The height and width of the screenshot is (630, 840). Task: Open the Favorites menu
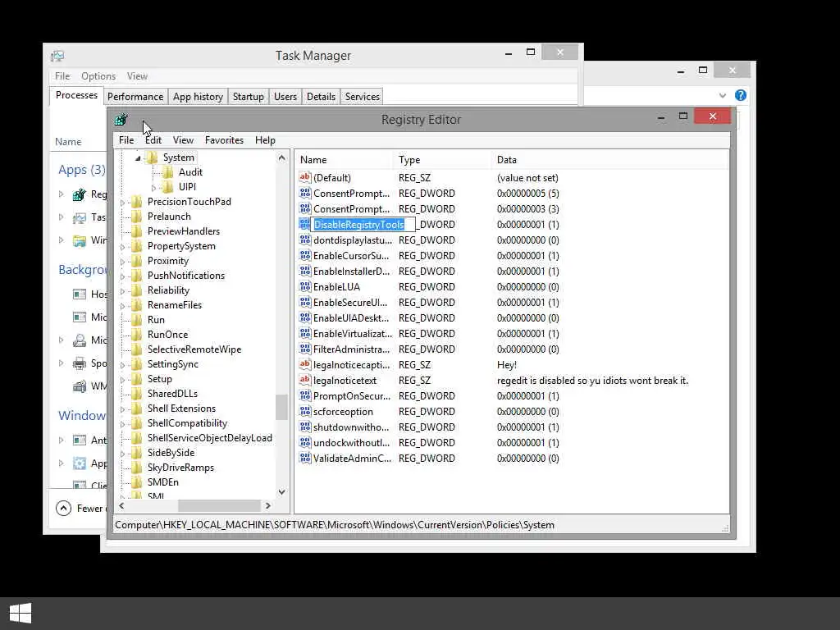(224, 140)
